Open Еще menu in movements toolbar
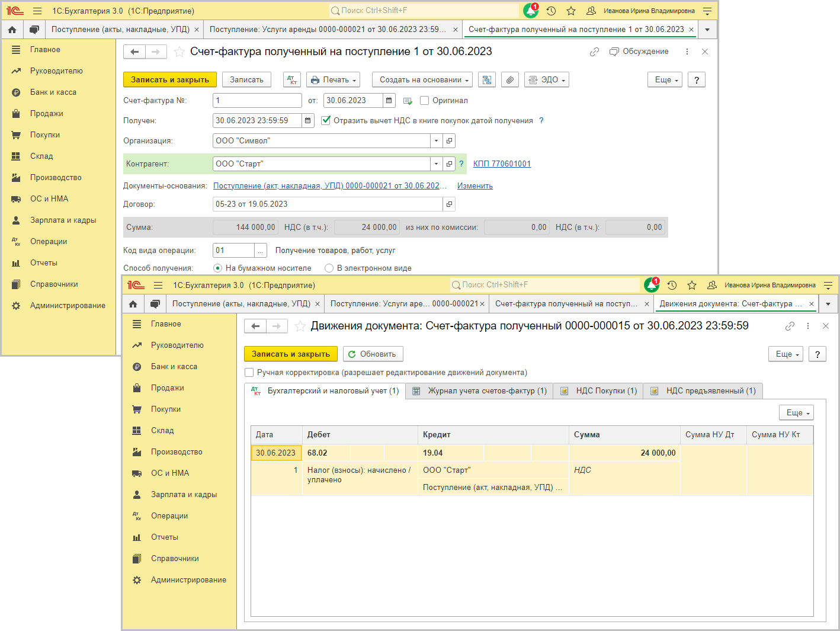The height and width of the screenshot is (631, 840). (786, 354)
